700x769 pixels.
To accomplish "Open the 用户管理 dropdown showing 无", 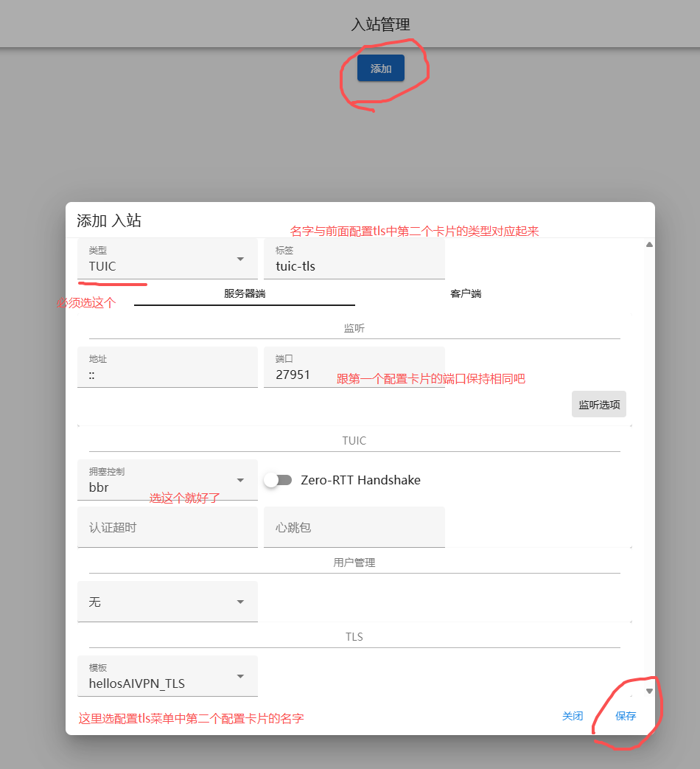I will click(x=167, y=602).
